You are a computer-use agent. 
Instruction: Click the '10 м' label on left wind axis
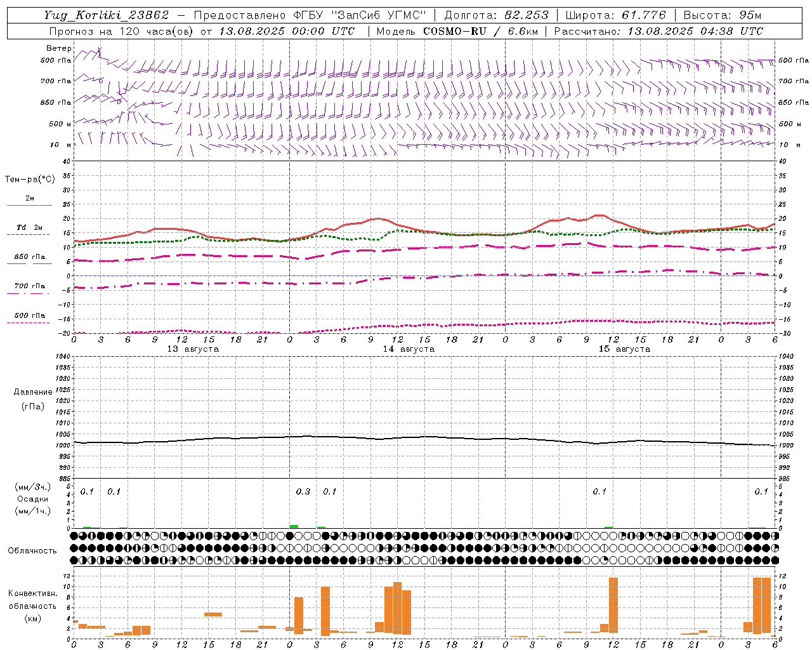click(x=61, y=145)
